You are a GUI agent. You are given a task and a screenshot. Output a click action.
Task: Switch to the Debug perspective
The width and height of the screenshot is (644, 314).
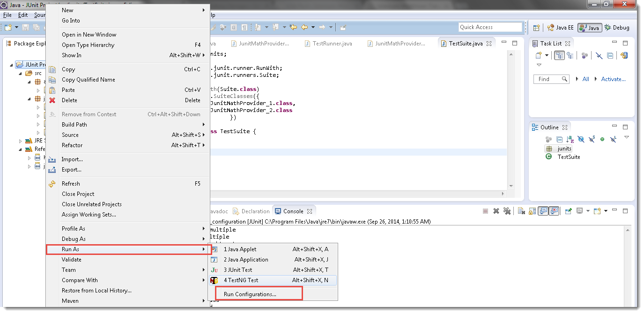[x=617, y=28]
